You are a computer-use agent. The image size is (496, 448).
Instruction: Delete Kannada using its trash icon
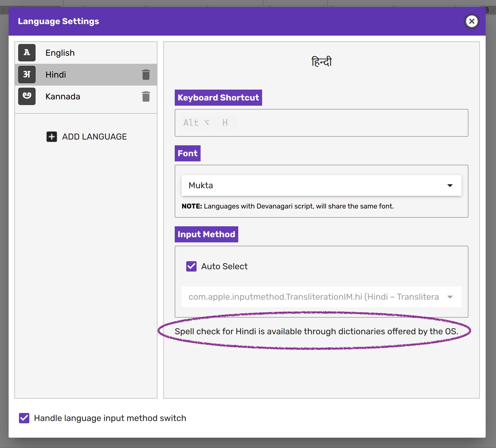click(x=146, y=96)
